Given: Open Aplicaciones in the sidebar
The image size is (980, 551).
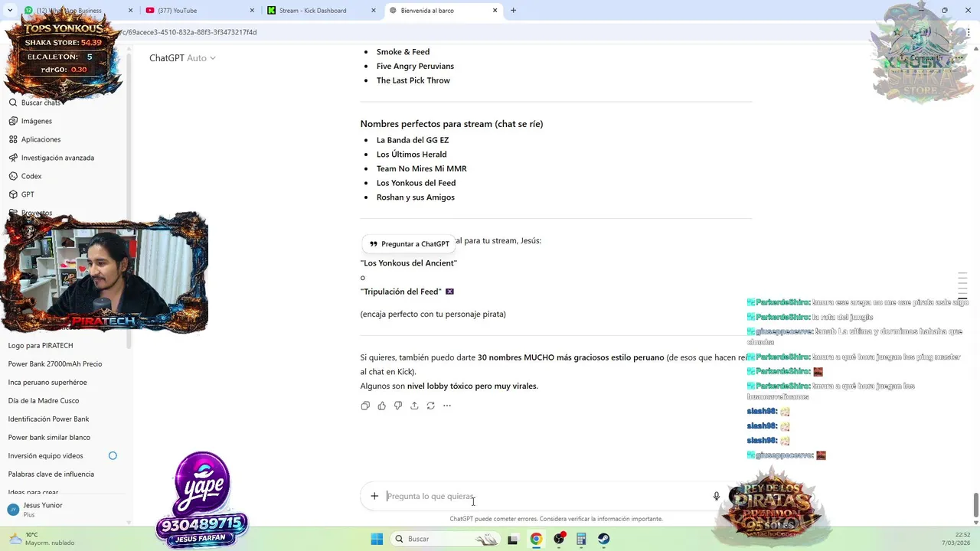Looking at the screenshot, I should 34,139.
